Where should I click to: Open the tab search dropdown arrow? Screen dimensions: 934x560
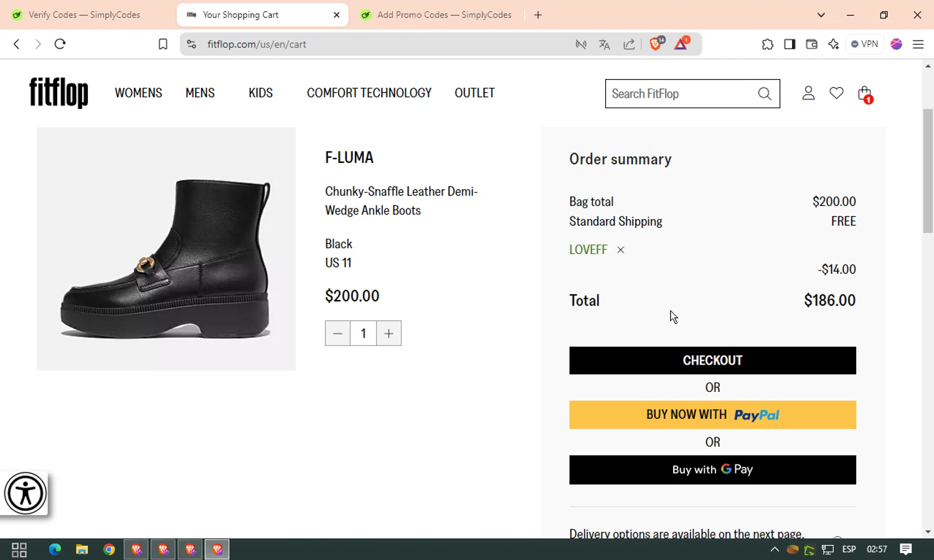pyautogui.click(x=821, y=15)
